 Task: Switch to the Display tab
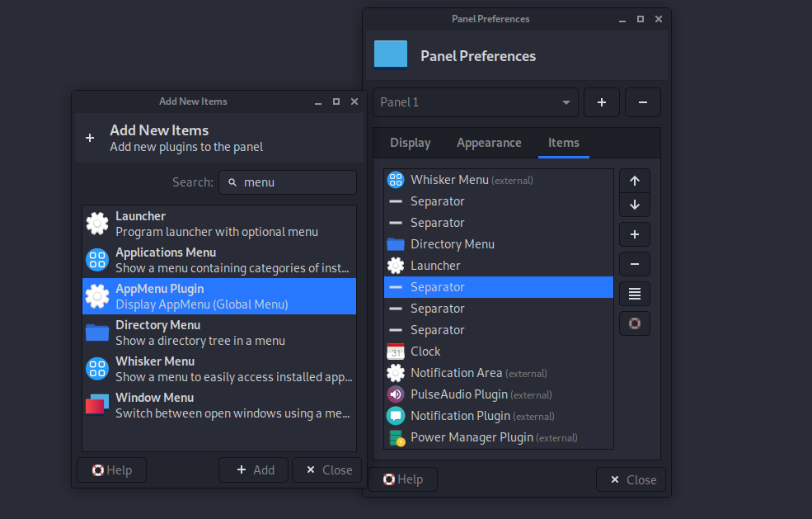(x=411, y=143)
